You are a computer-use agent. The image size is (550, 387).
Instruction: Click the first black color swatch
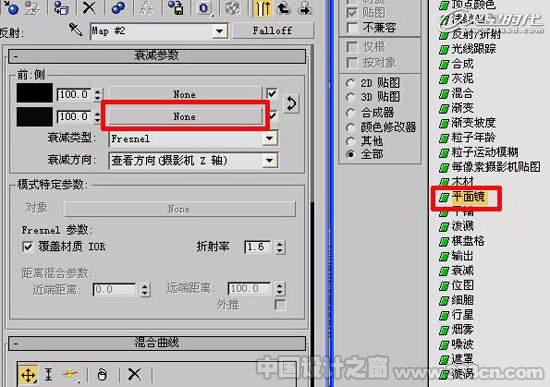point(35,93)
